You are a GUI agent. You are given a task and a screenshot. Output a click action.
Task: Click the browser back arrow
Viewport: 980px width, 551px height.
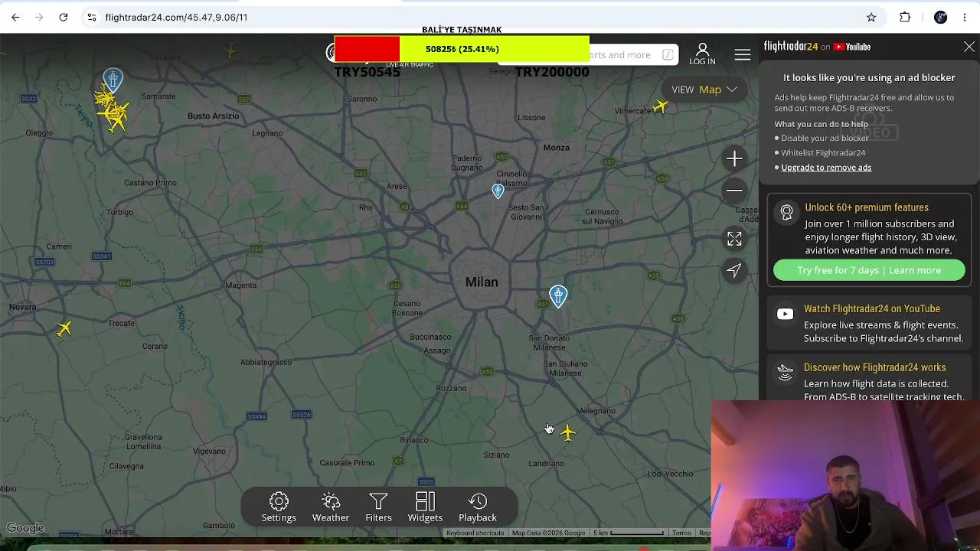tap(15, 17)
